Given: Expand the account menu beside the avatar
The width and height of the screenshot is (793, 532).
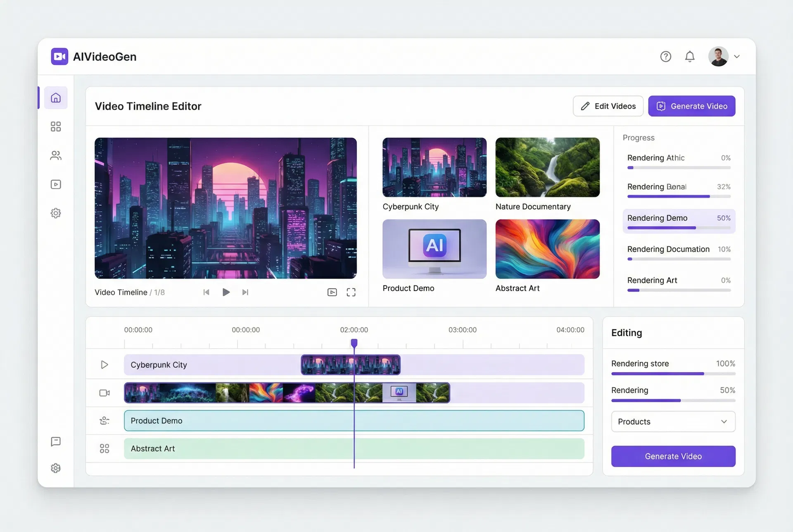Looking at the screenshot, I should pyautogui.click(x=738, y=56).
